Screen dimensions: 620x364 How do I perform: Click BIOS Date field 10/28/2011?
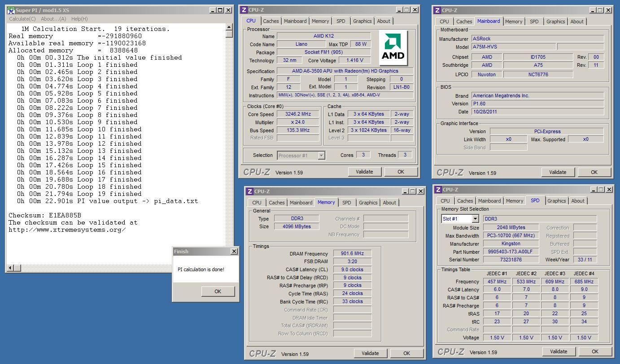click(537, 112)
